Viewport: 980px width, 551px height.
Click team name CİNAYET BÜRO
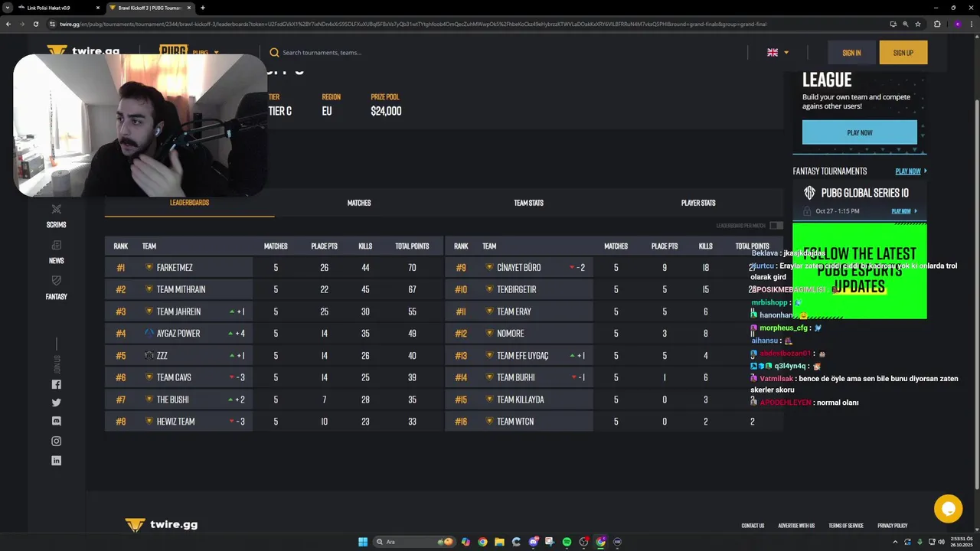(x=518, y=268)
